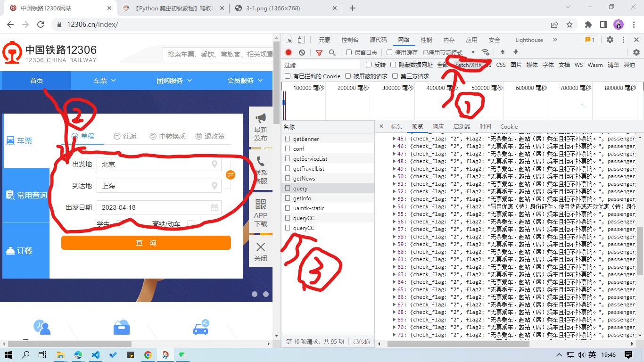Show more DevTools tabs via the chevron
Viewport: 644px width, 362px height.
(x=555, y=40)
